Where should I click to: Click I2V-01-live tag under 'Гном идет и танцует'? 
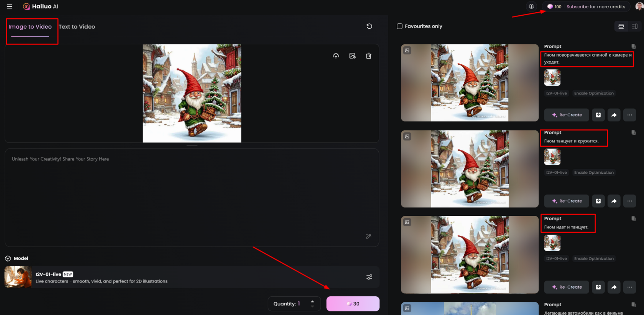click(556, 259)
